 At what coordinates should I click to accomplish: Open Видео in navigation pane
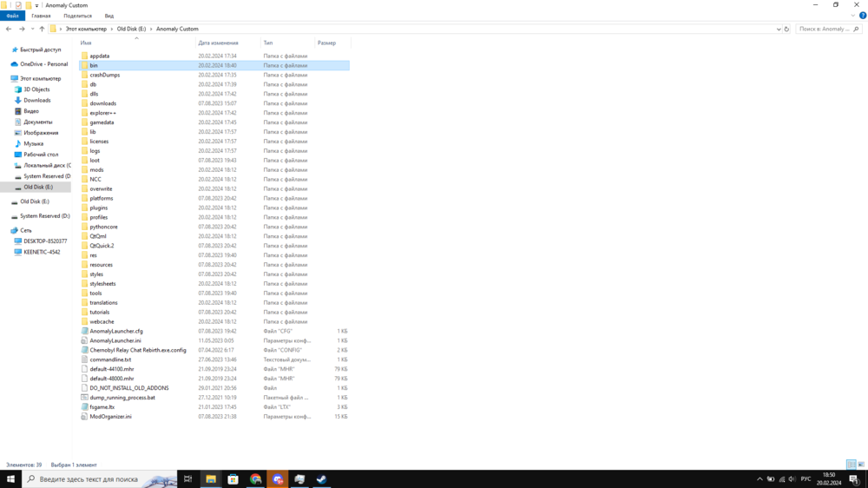point(31,111)
